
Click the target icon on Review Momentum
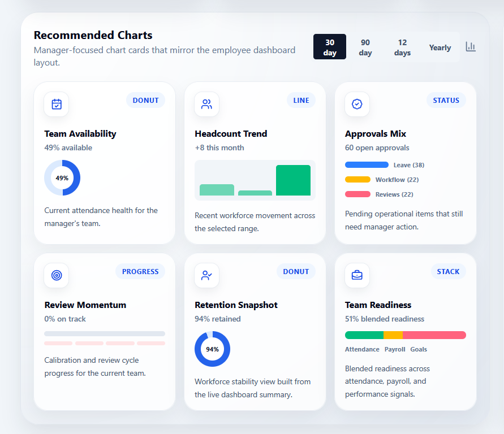click(57, 275)
